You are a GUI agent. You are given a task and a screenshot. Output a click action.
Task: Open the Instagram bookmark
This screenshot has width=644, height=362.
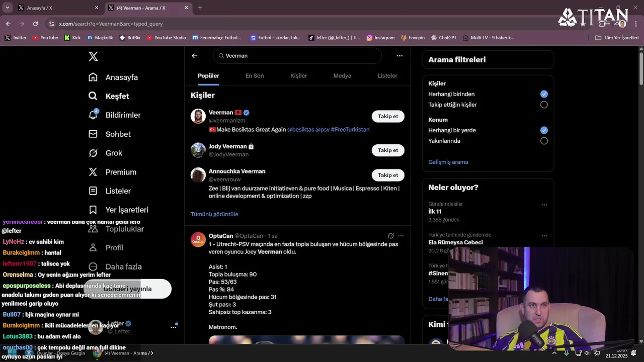tap(380, 38)
